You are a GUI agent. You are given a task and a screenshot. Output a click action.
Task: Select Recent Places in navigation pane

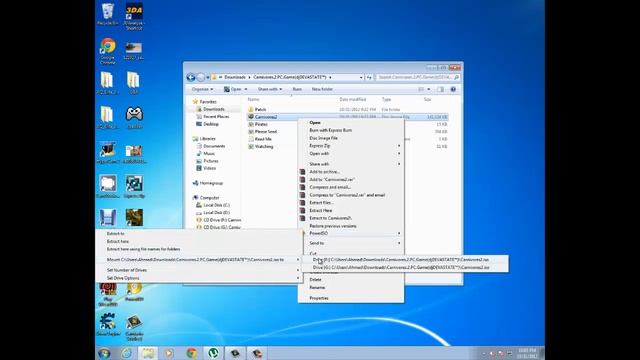pyautogui.click(x=216, y=117)
